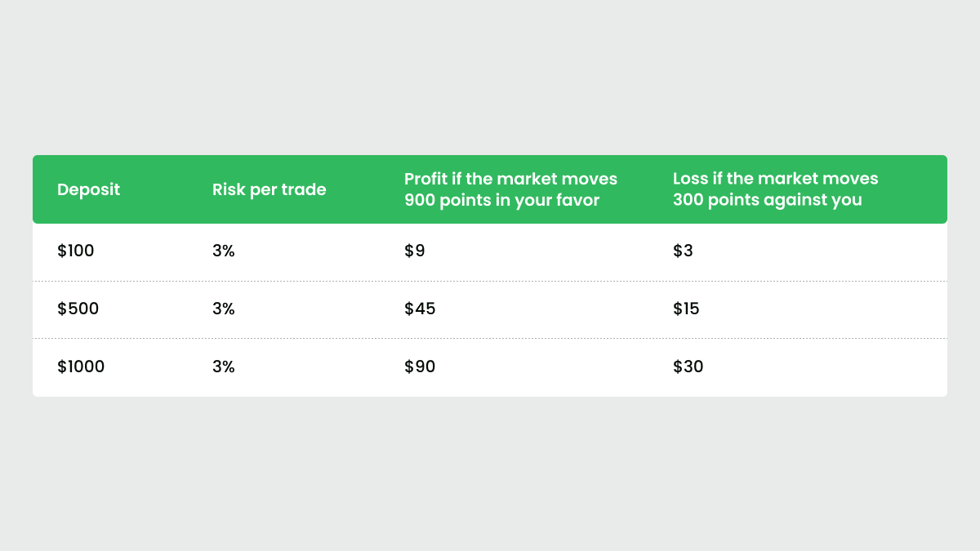Click the $9 profit value
Viewport: 980px width, 551px height.
point(414,251)
